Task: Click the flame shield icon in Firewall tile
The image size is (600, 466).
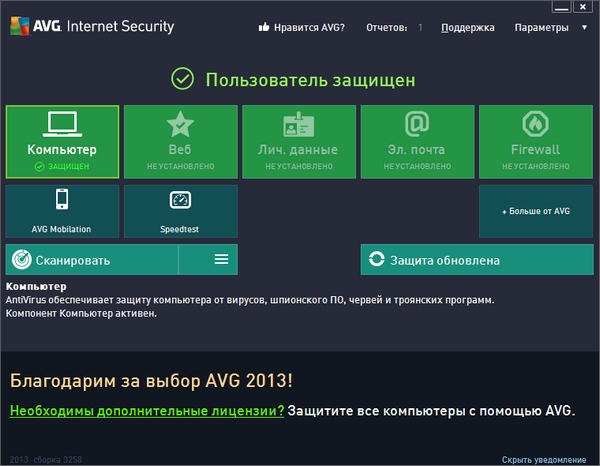Action: [x=535, y=124]
